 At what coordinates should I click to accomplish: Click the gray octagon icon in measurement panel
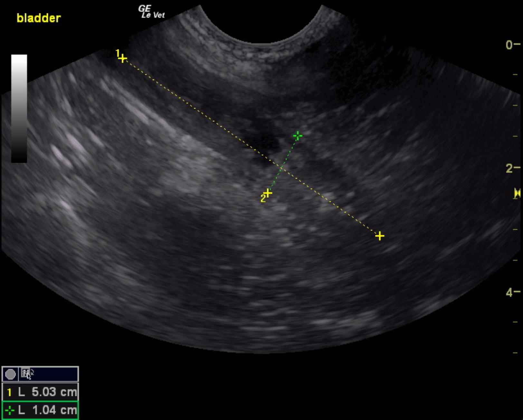tap(10, 374)
